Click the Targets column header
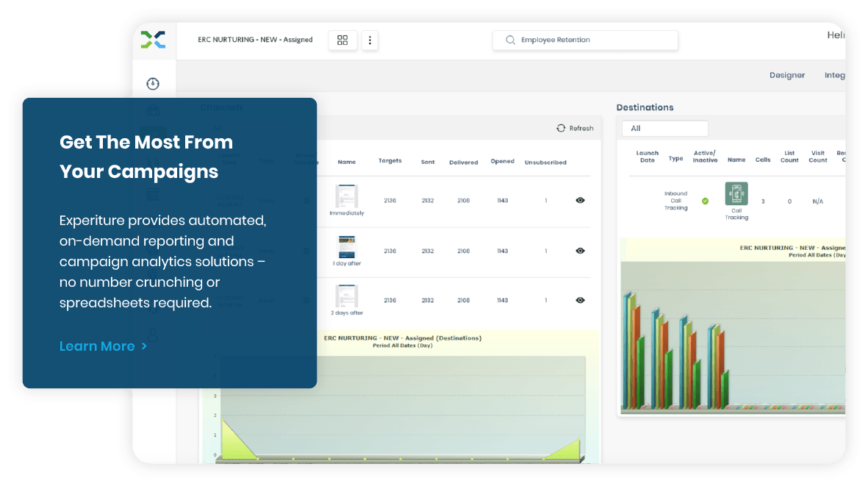868x486 pixels. pos(390,160)
